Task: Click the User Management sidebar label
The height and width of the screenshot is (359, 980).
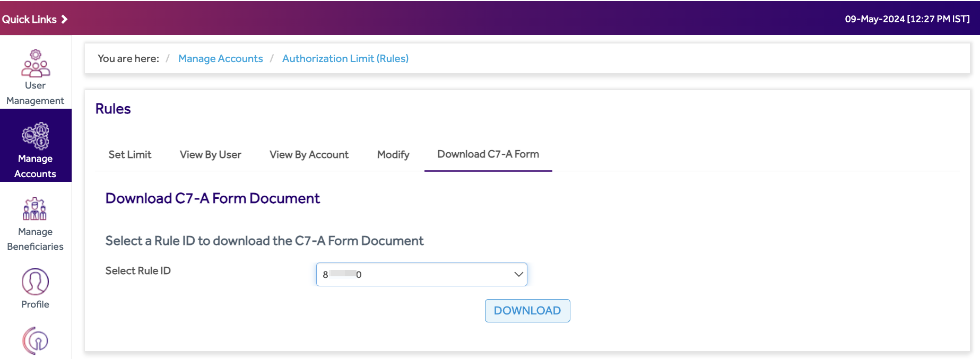Action: click(x=35, y=93)
